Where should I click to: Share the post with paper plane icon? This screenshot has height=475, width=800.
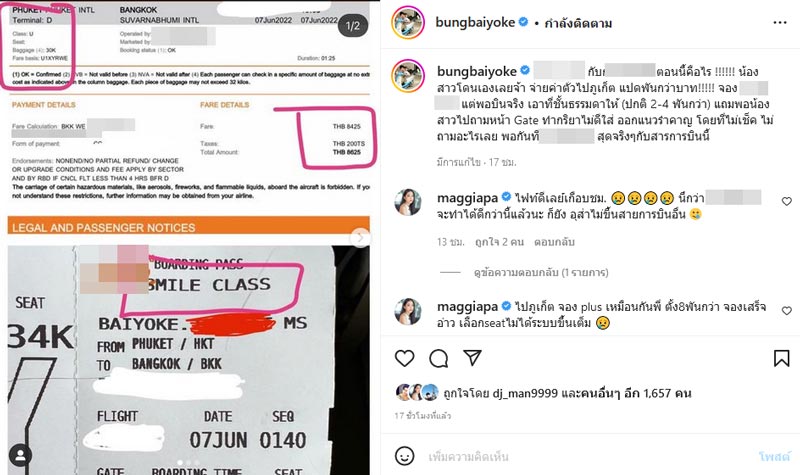(x=472, y=358)
